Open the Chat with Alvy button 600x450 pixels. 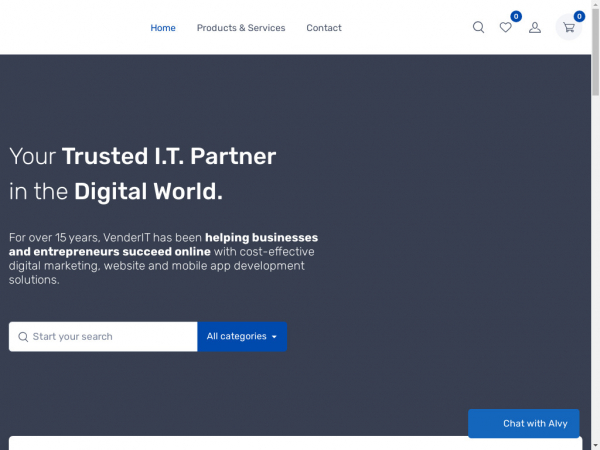click(523, 423)
